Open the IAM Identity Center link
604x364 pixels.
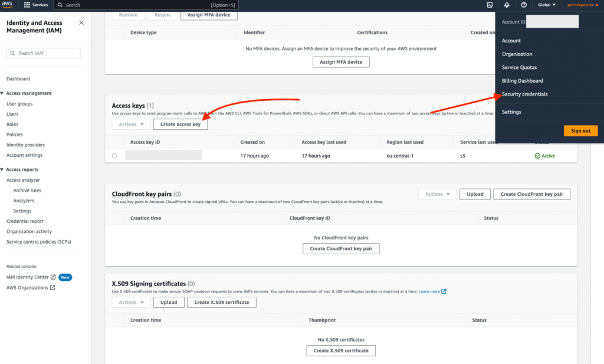point(27,277)
